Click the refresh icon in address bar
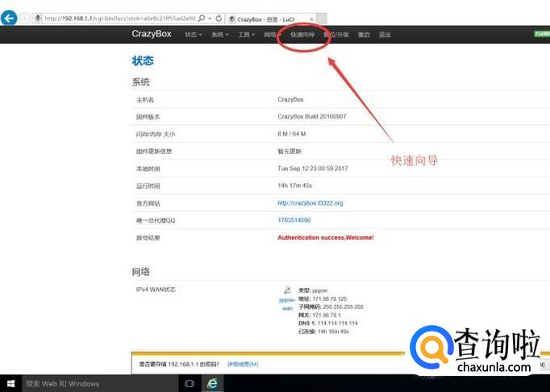550x392 pixels. tap(220, 18)
